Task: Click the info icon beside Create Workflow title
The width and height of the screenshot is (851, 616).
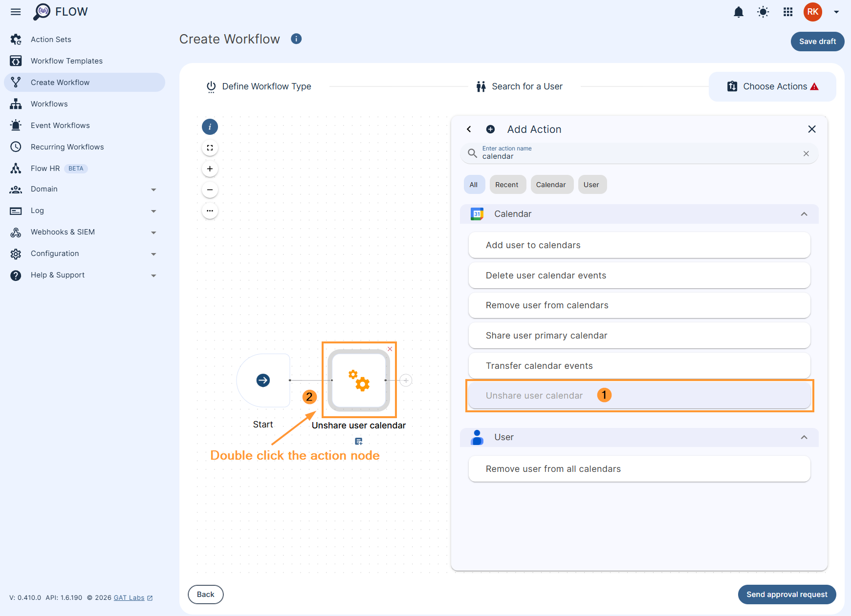Action: click(x=296, y=39)
